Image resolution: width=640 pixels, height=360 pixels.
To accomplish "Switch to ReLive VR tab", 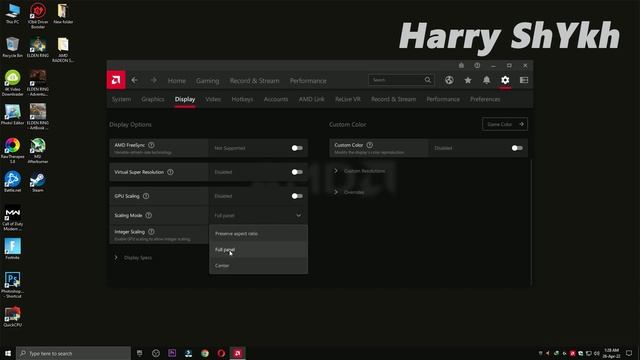I will 348,99.
